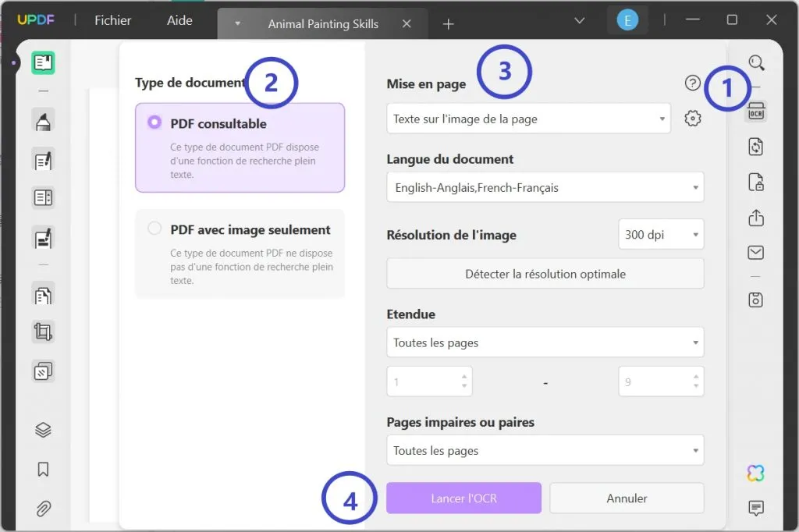
Task: Open the Protect PDF lock icon
Action: click(x=755, y=183)
